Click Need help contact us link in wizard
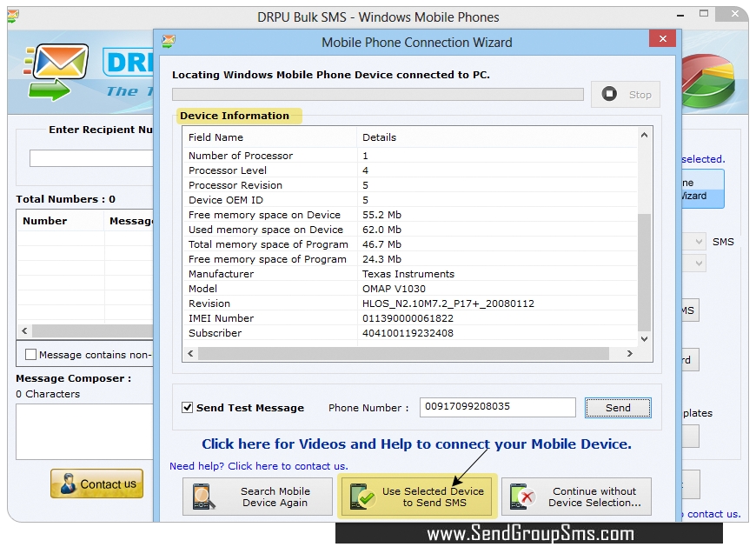Image resolution: width=756 pixels, height=547 pixels. [258, 466]
